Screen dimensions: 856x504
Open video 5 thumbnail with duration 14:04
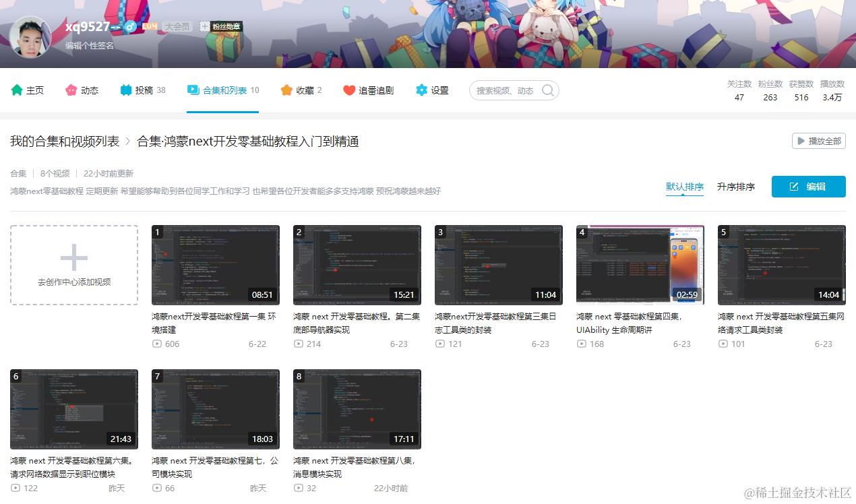782,265
